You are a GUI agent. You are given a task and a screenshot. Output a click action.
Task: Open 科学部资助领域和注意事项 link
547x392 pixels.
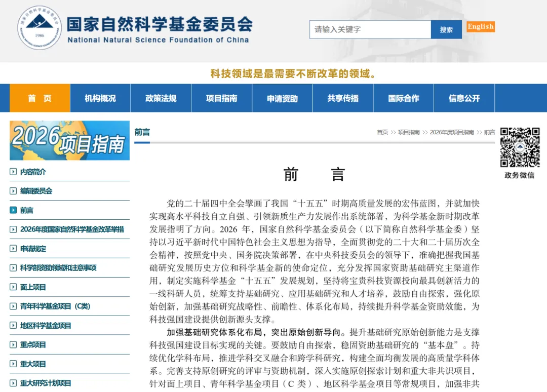click(58, 268)
